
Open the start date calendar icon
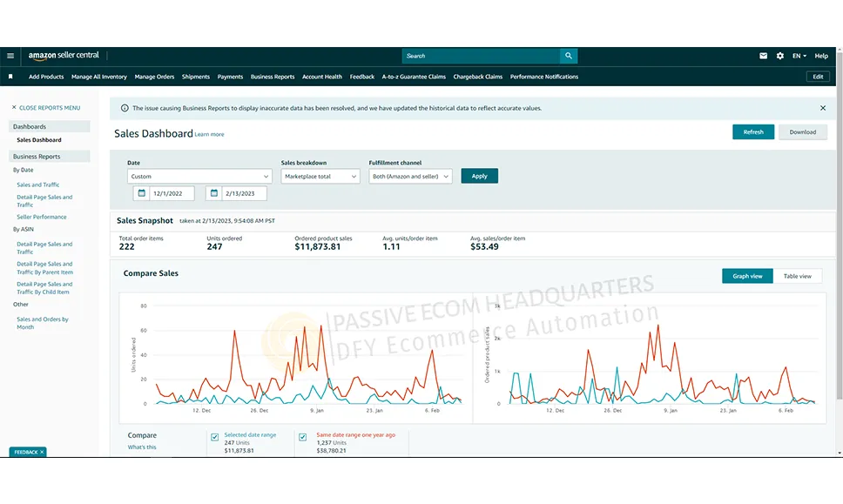[141, 193]
